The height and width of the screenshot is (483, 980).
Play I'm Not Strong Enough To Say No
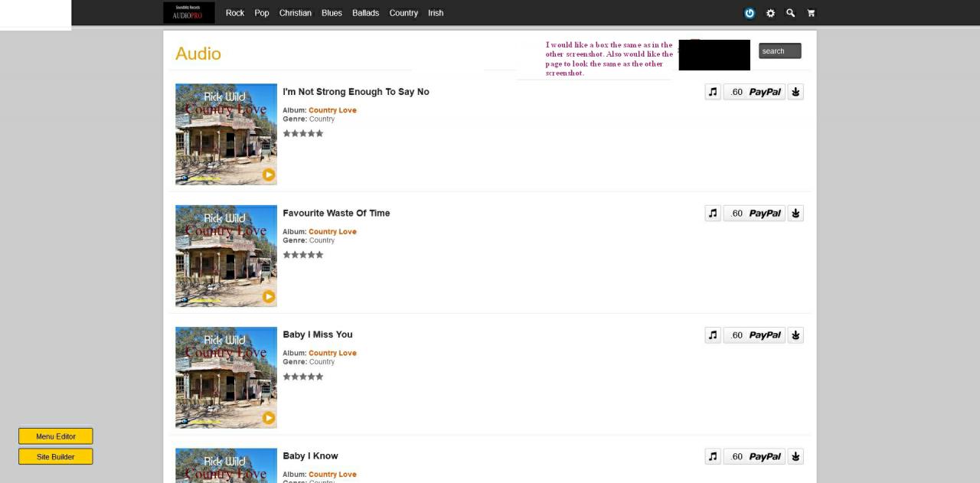click(x=269, y=175)
